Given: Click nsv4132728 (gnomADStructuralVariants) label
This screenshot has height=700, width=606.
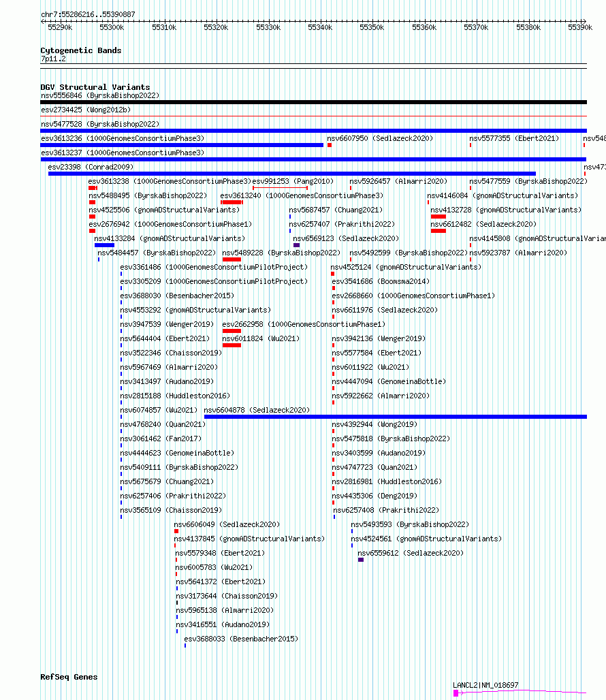Looking at the screenshot, I should (x=506, y=210).
